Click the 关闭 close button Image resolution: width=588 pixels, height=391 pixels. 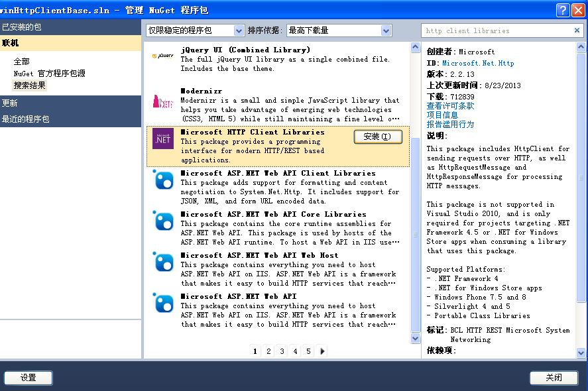[554, 378]
